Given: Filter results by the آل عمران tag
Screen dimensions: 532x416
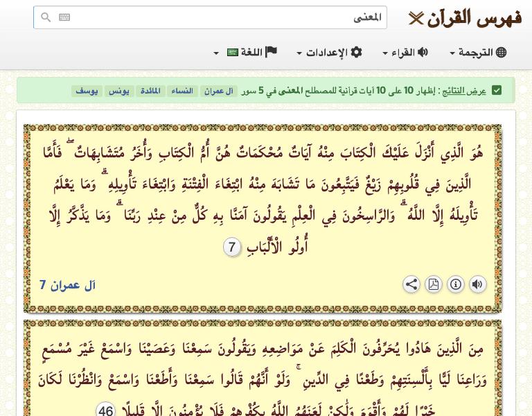Looking at the screenshot, I should click(x=220, y=91).
